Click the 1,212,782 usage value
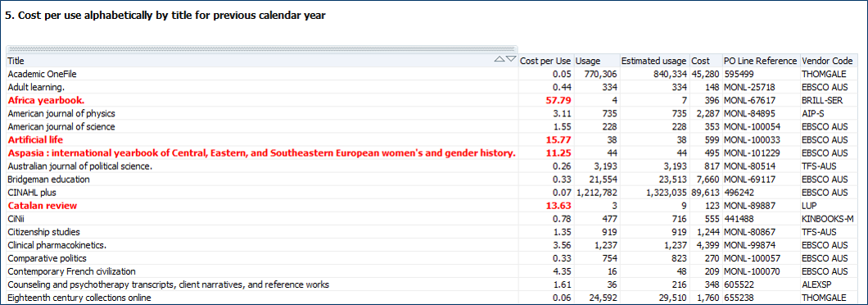This screenshot has width=868, height=305. (597, 193)
